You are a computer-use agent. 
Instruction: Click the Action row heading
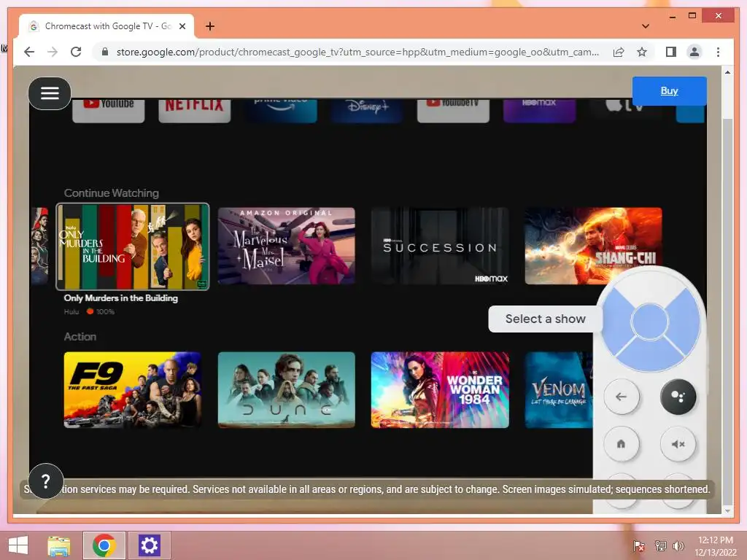[x=80, y=337]
